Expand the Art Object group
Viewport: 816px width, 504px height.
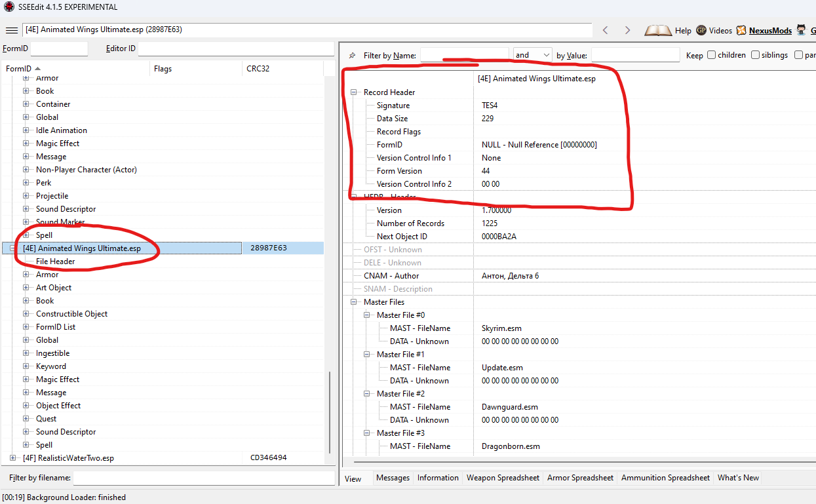(x=27, y=288)
